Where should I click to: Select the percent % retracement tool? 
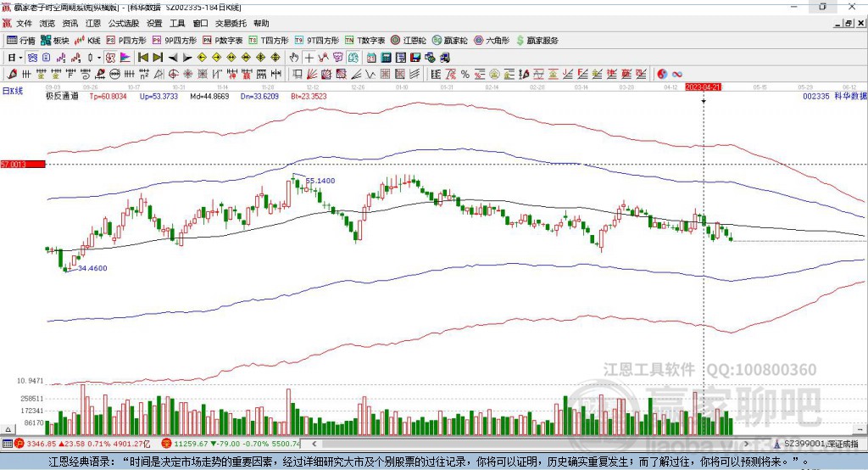pos(465,75)
